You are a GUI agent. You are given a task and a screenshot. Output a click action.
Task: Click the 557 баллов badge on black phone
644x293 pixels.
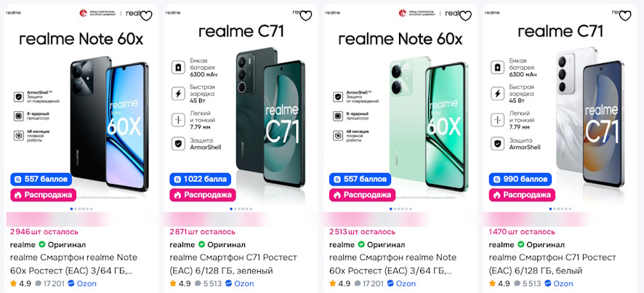click(x=41, y=179)
